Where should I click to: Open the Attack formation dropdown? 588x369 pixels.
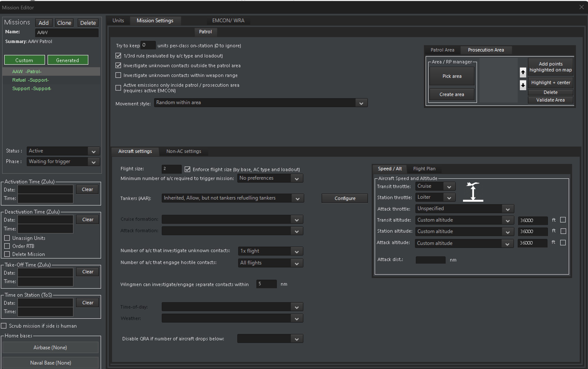point(232,231)
